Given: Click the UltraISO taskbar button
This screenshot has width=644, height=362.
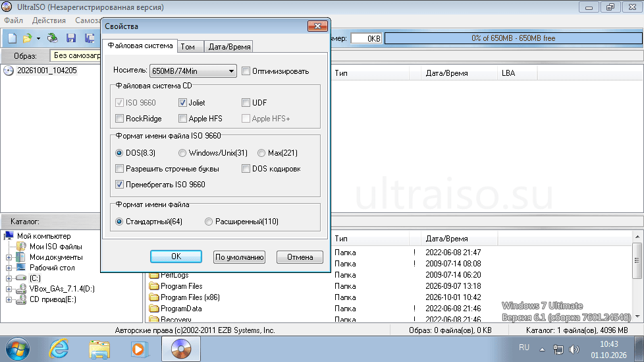Looking at the screenshot, I should coord(180,349).
